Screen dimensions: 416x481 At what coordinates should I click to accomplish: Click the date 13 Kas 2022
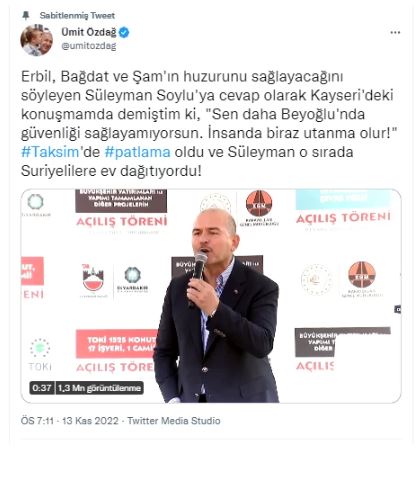(90, 421)
